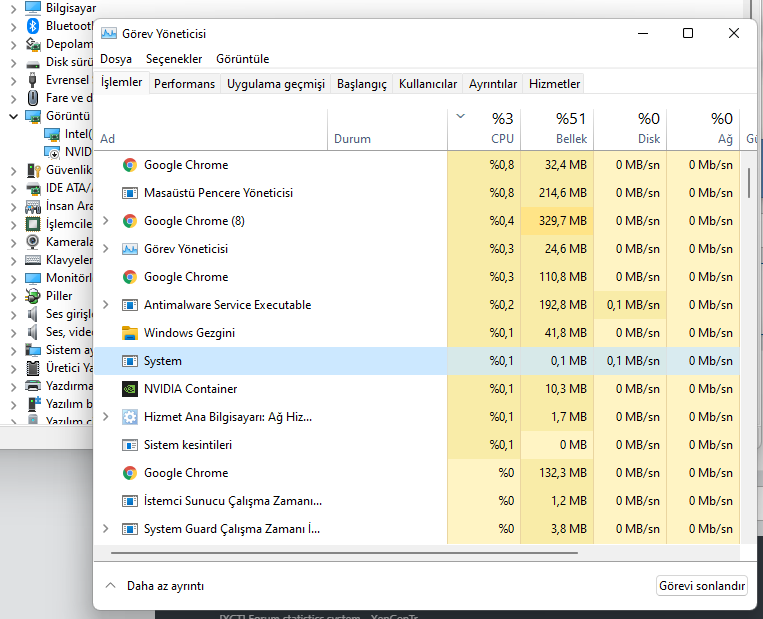Switch to the Ayrıntılar tab
The width and height of the screenshot is (763, 619).
point(493,84)
